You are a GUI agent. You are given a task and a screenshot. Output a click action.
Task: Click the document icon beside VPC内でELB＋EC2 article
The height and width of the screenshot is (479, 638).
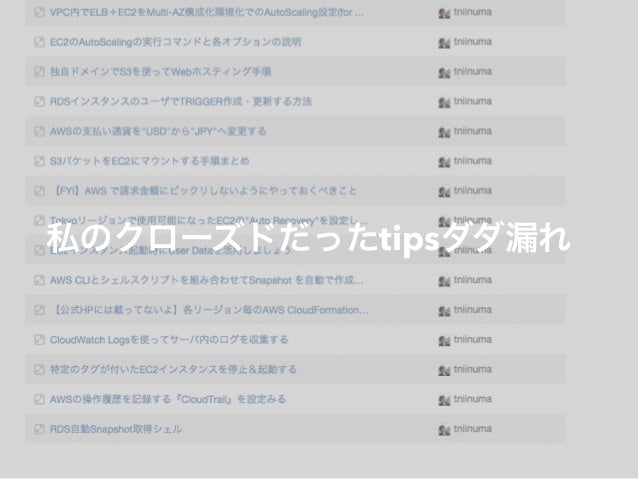click(x=39, y=12)
